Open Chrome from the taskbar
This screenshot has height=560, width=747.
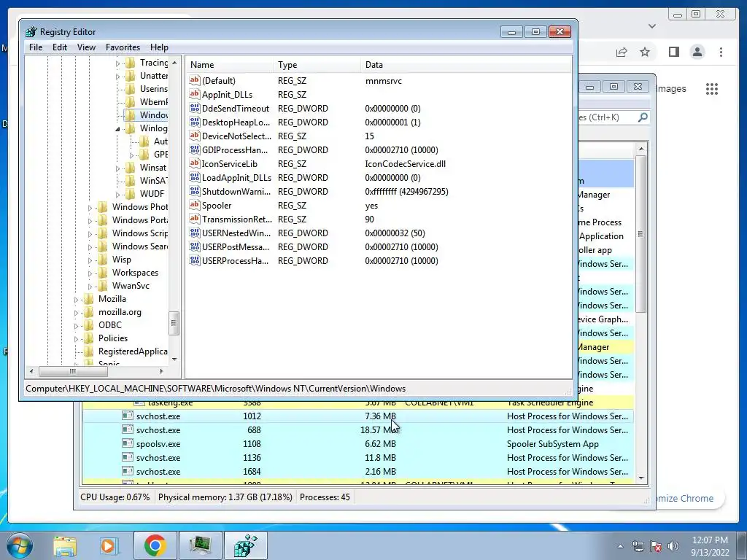(x=155, y=545)
